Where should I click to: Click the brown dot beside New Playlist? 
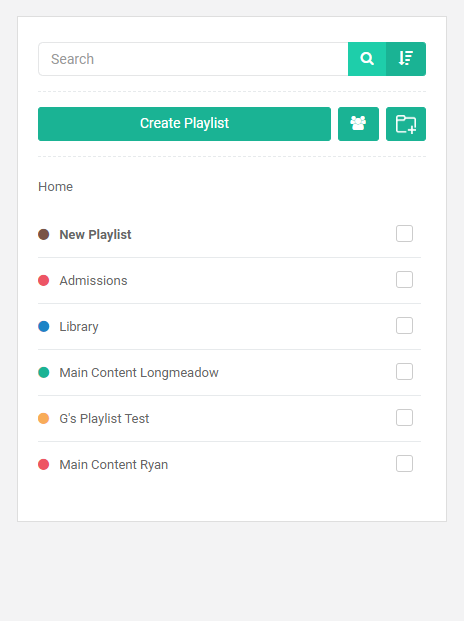[x=44, y=234]
